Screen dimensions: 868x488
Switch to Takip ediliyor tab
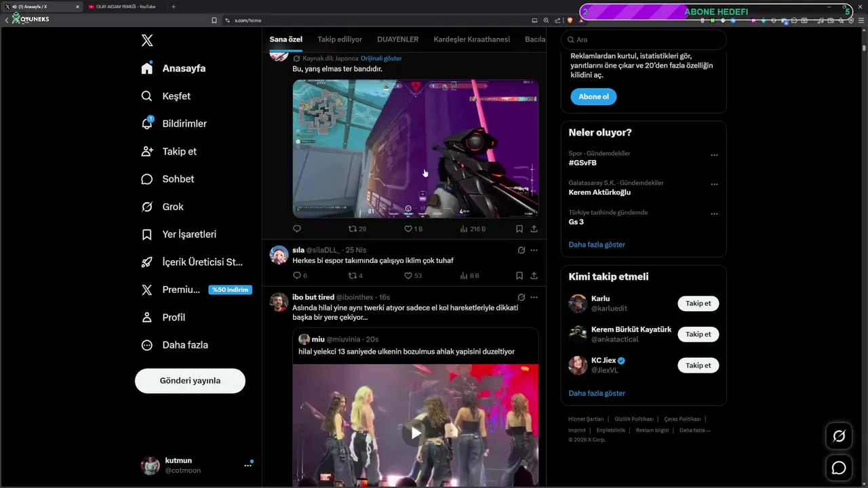340,39
